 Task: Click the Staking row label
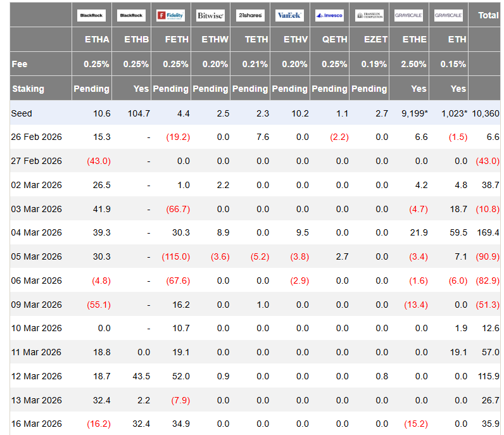tap(28, 89)
